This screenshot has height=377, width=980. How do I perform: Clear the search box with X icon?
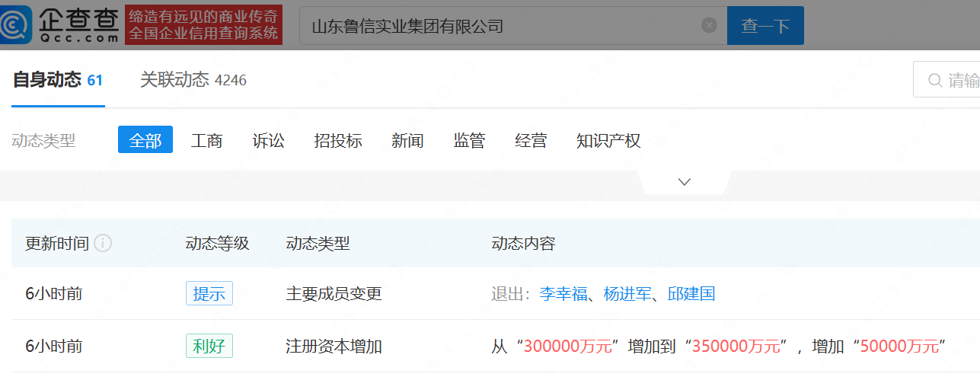[709, 26]
